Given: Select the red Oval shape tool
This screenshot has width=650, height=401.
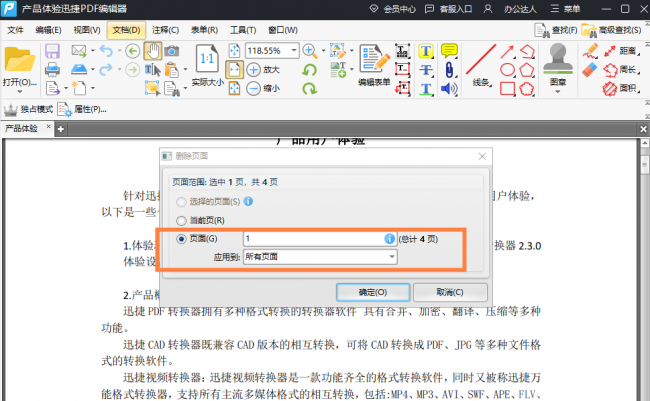Looking at the screenshot, I should click(x=507, y=70).
